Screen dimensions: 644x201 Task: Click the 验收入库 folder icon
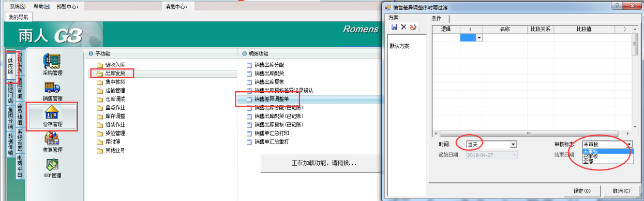pyautogui.click(x=100, y=65)
